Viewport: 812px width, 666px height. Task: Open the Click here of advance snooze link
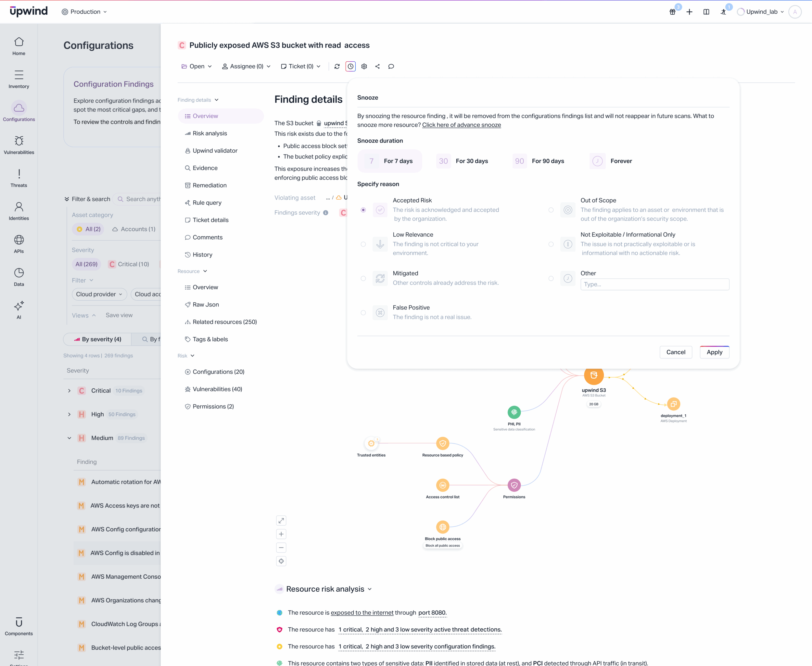(x=461, y=125)
